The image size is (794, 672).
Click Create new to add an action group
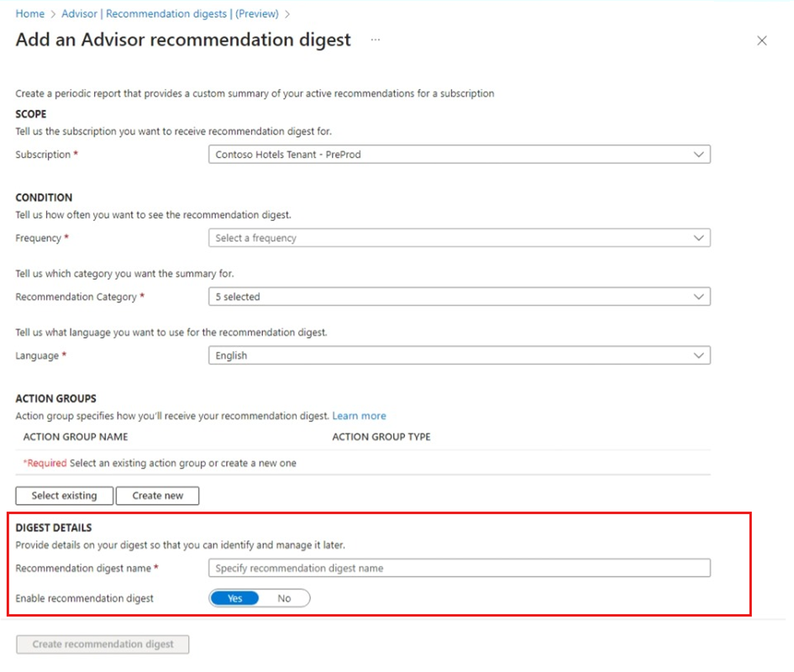(157, 496)
